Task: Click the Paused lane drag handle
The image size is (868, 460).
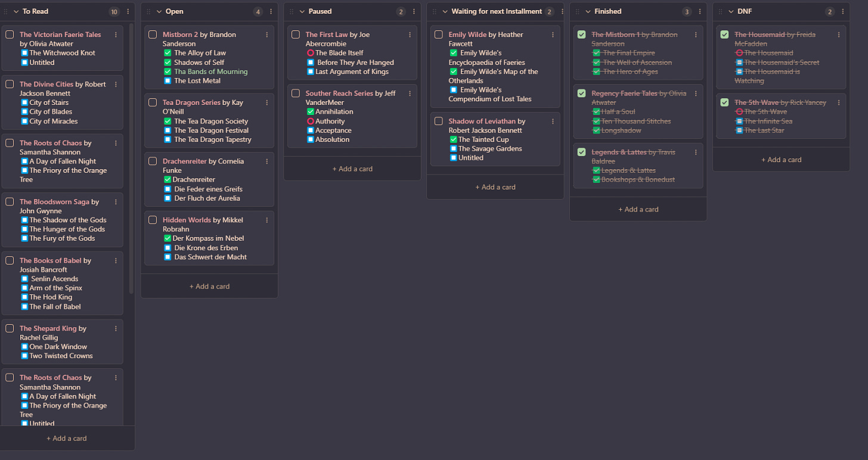Action: pos(292,11)
